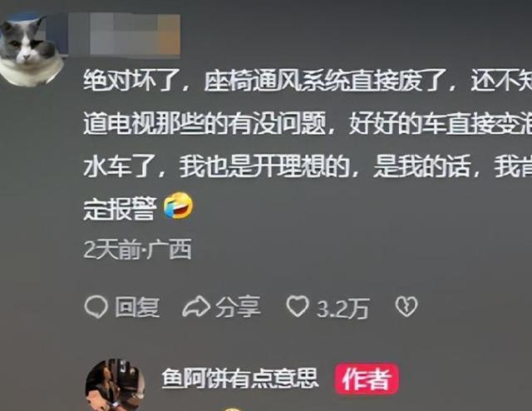
Task: Select comment line starting with 水车了
Action: [x=308, y=166]
